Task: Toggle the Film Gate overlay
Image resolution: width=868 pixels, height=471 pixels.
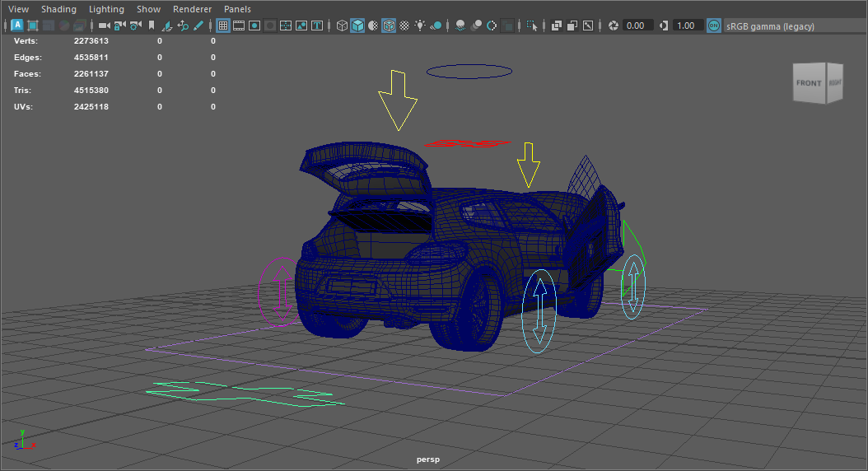Action: tap(239, 26)
